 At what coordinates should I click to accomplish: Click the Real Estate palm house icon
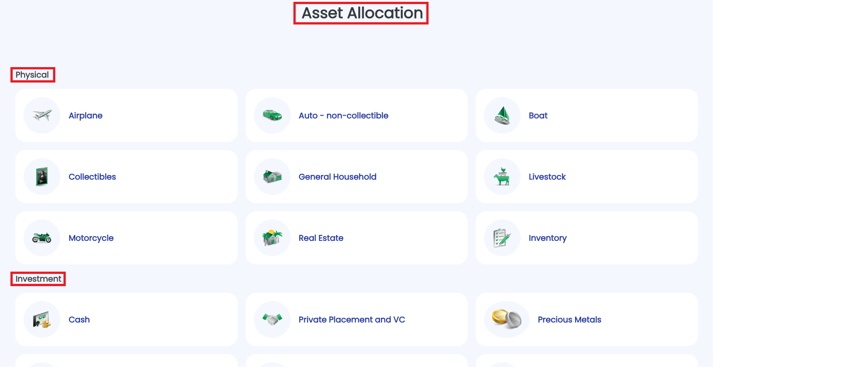tap(272, 238)
